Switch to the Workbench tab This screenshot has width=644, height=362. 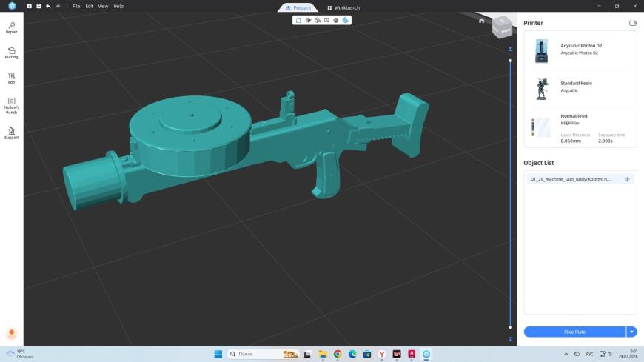[x=343, y=8]
